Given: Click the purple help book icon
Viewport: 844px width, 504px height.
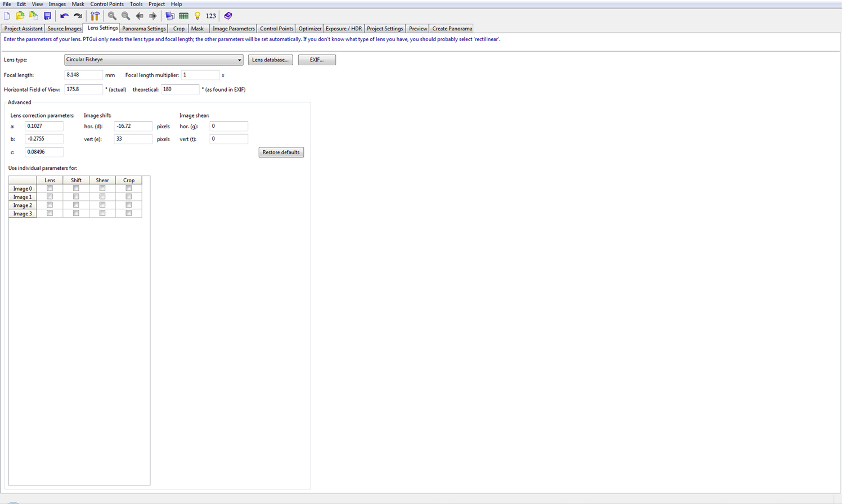Looking at the screenshot, I should [x=228, y=16].
